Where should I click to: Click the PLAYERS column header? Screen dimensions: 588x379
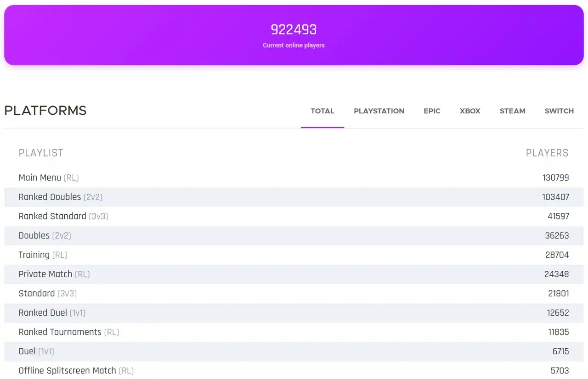click(547, 153)
